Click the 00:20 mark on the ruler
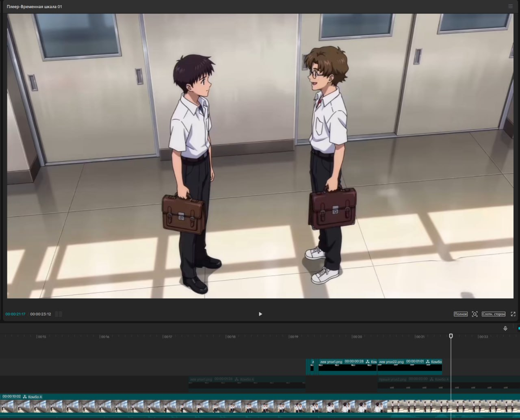This screenshot has width=520, height=420. 357,337
